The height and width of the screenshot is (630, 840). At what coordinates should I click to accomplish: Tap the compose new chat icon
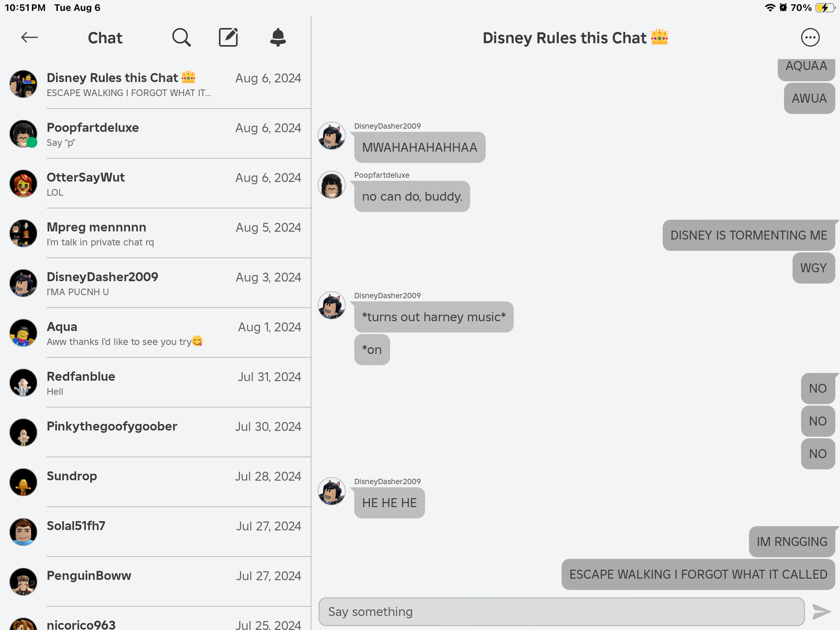click(x=228, y=38)
